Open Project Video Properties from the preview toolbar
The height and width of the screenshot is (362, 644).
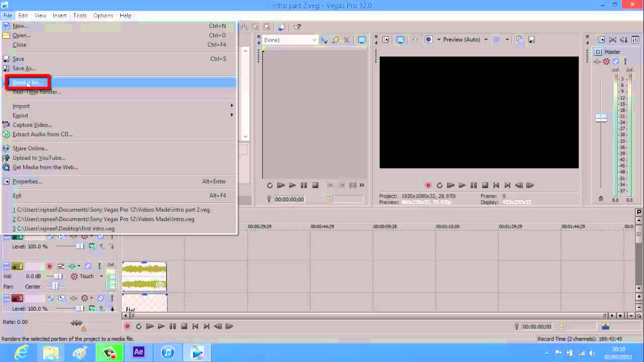pos(386,40)
